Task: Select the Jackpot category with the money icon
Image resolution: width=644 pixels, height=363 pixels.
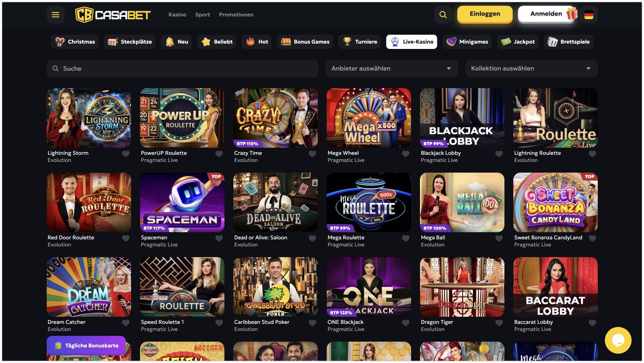Action: (518, 42)
